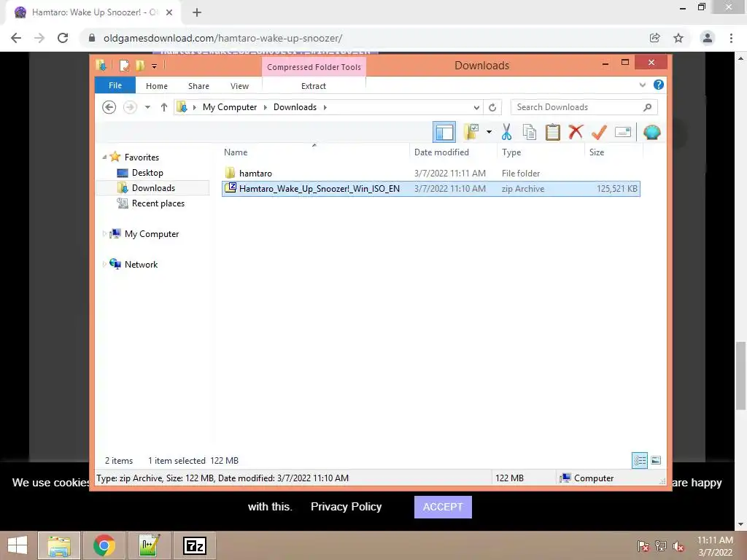The width and height of the screenshot is (747, 560).
Task: Open recent locations dropdown in Explorer
Action: point(147,107)
